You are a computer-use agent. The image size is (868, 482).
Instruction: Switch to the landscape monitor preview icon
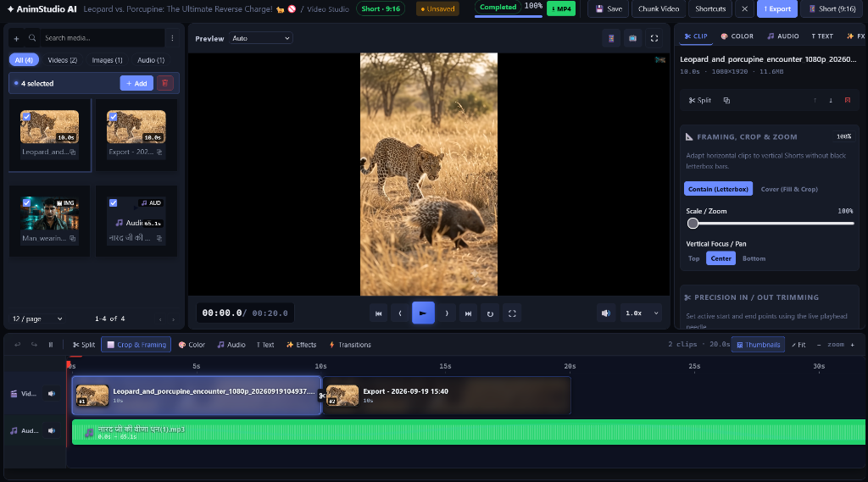pos(632,38)
